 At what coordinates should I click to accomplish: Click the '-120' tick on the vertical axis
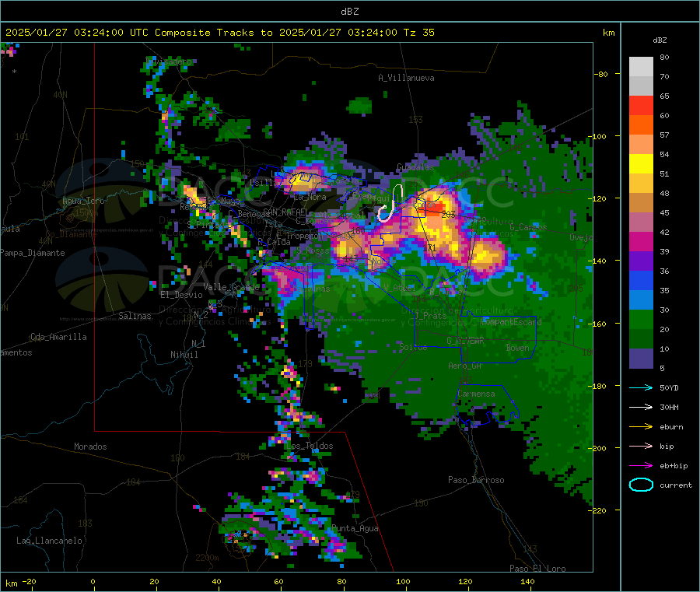tap(599, 198)
